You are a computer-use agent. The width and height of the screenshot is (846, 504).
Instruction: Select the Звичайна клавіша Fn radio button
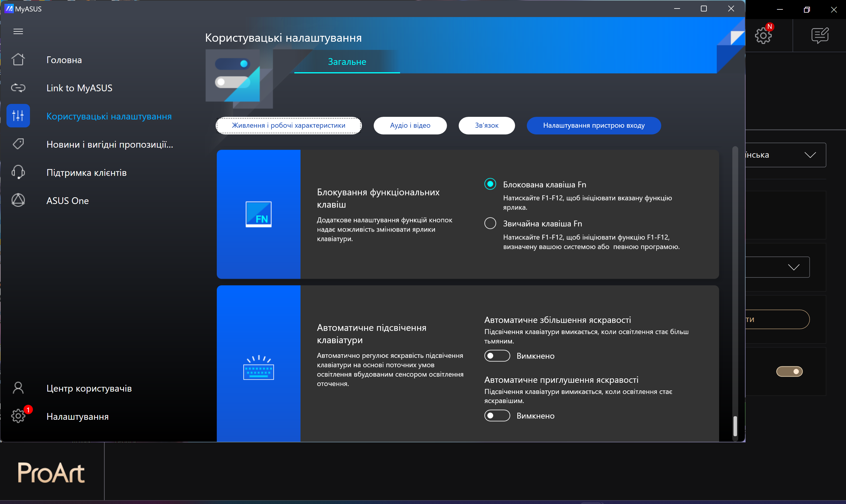point(490,223)
